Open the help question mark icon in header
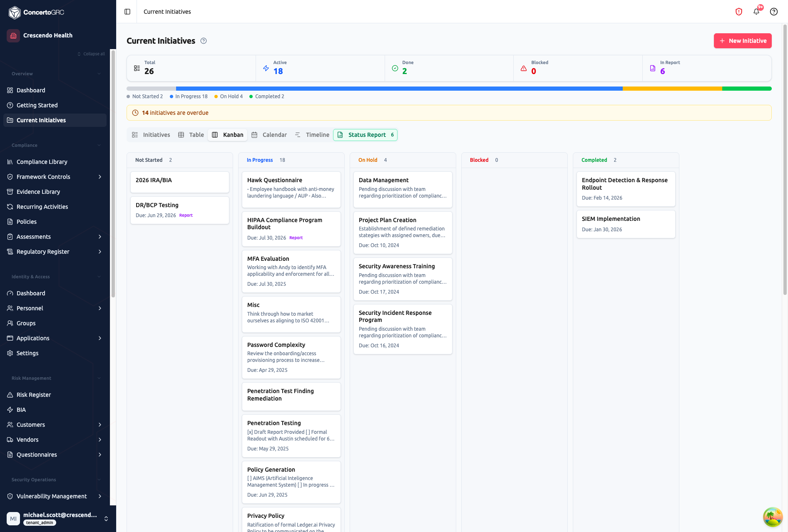The image size is (788, 532). 774,12
